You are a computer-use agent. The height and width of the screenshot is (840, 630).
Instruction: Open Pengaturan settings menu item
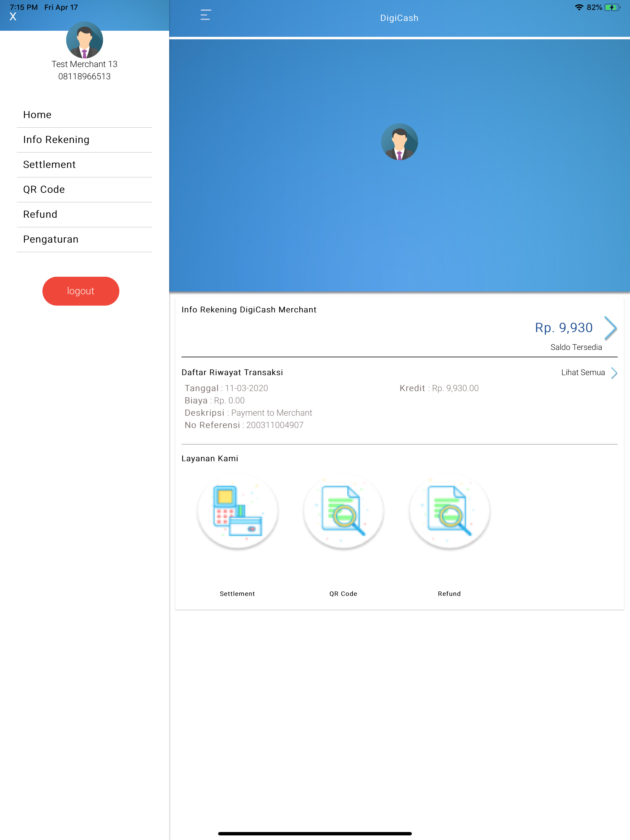[x=84, y=239]
